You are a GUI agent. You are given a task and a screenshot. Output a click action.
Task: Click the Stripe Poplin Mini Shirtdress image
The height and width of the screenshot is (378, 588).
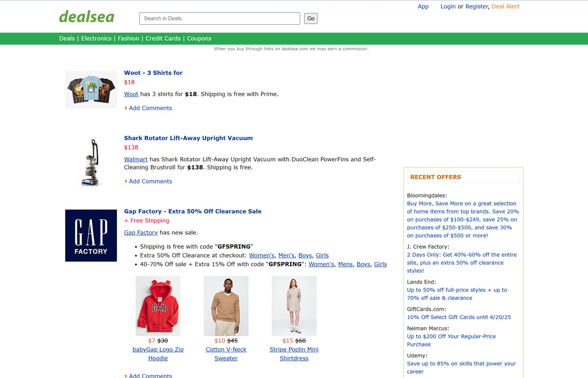point(294,306)
